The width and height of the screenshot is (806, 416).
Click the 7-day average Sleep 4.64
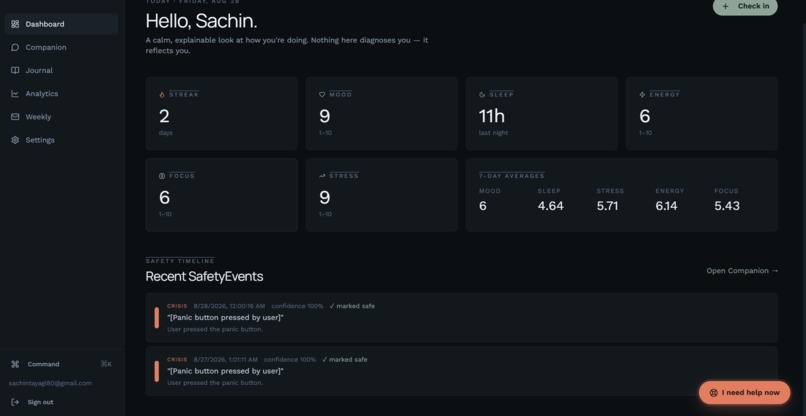click(x=551, y=206)
